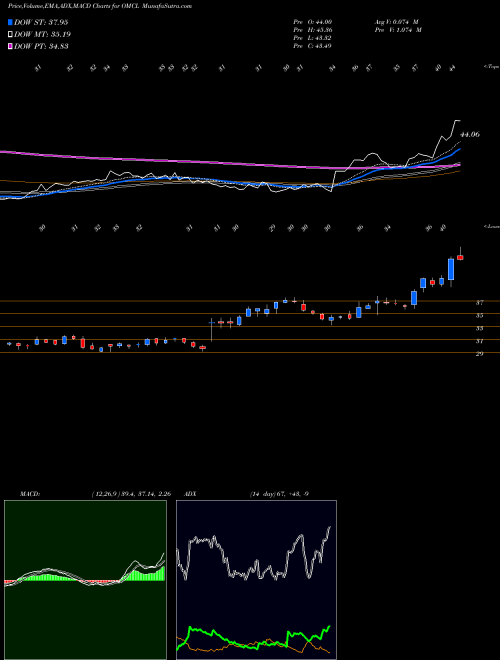Click the 'Pre V: 1.074 M' value
Viewport: 500px width, 660px height.
pyautogui.click(x=397, y=30)
